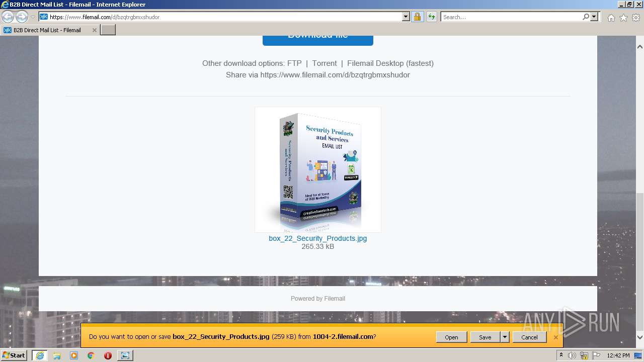Viewport: 644px width, 362px height.
Task: Open the Security Products box thumbnail
Action: 318,169
